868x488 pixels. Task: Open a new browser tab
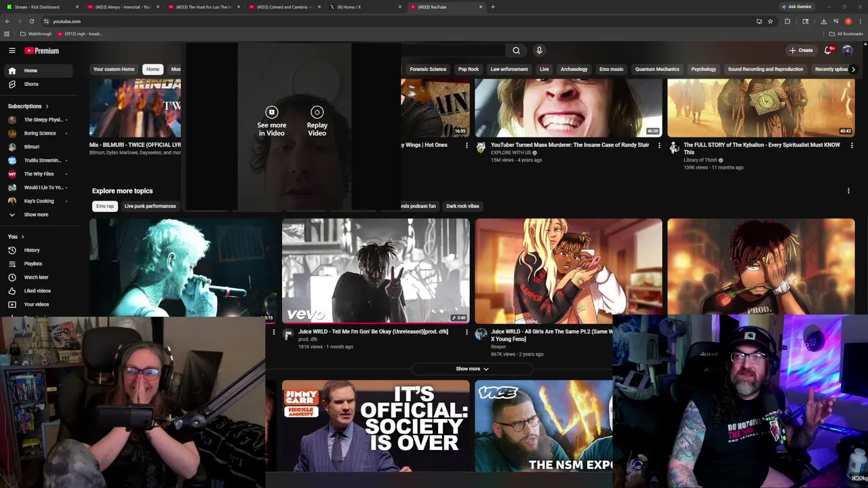[493, 7]
